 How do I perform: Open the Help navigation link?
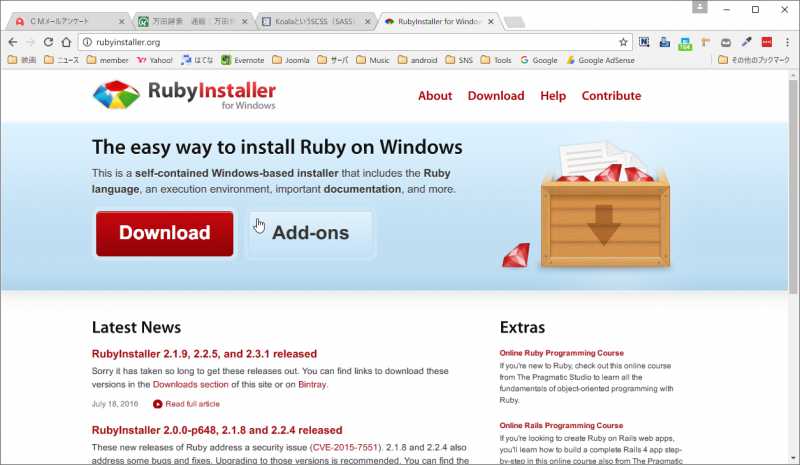tap(553, 95)
